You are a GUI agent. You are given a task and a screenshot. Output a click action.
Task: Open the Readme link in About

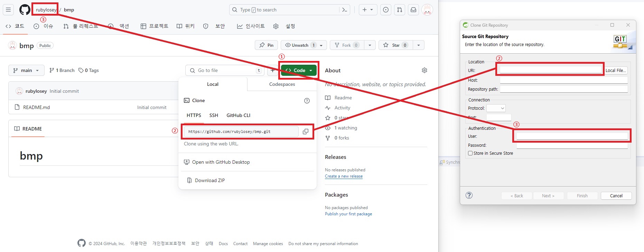[343, 98]
